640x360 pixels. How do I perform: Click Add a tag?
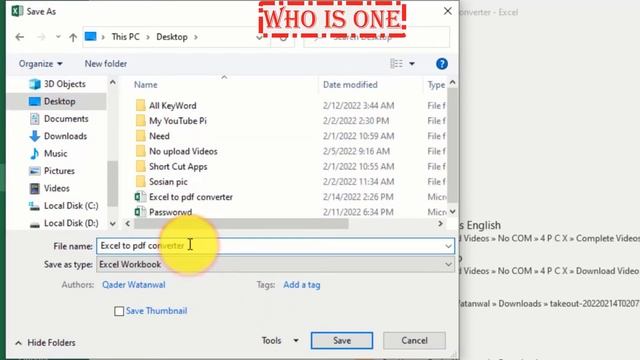click(302, 285)
